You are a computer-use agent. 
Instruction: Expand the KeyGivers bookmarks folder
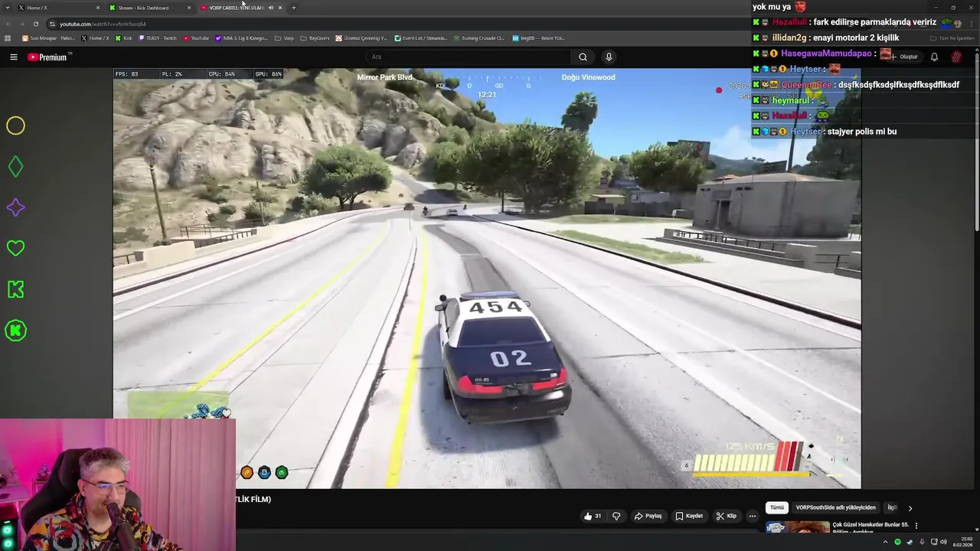[315, 37]
